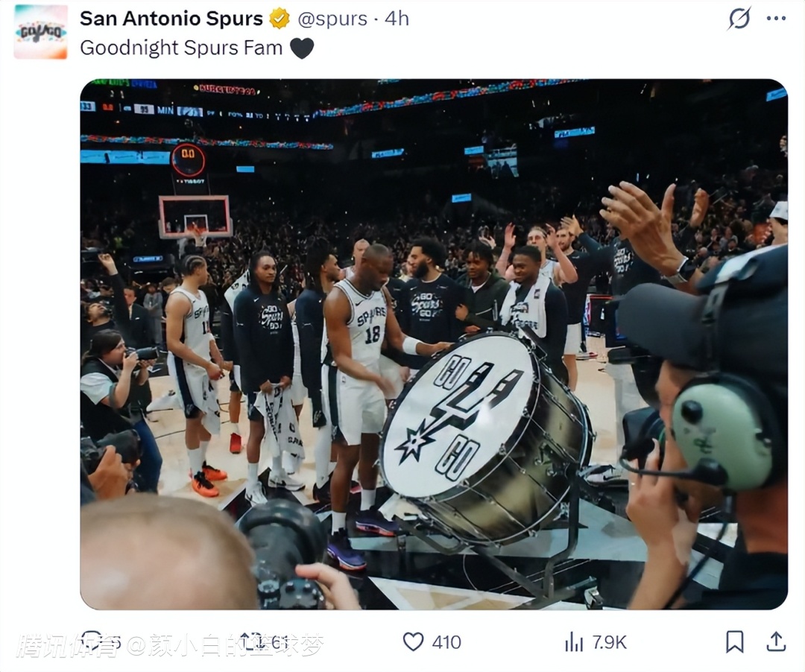Click the 7.9K views count
The width and height of the screenshot is (805, 672).
pos(609,642)
